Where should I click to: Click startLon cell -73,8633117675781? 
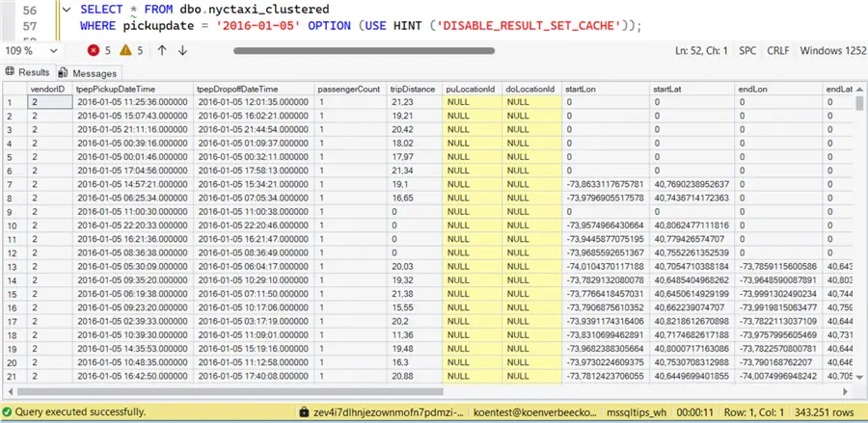pyautogui.click(x=606, y=184)
